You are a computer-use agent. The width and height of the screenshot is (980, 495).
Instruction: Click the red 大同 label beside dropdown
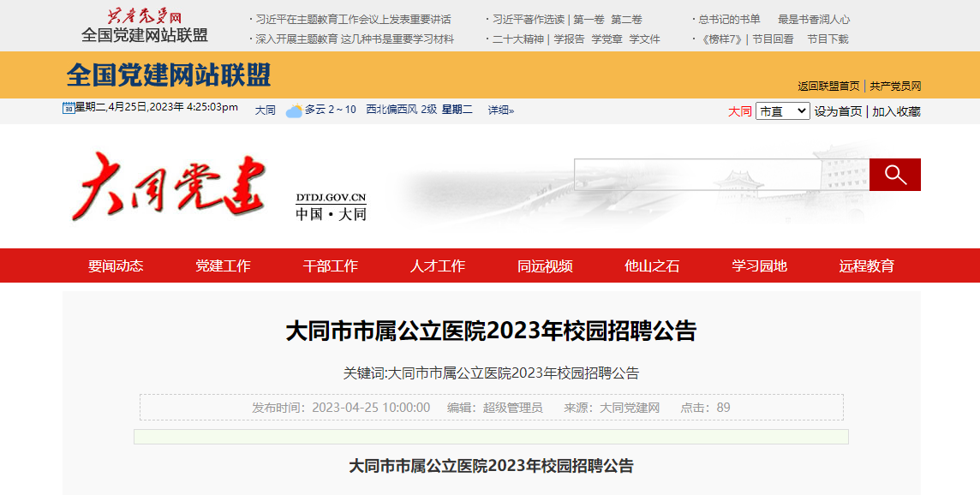pos(740,111)
